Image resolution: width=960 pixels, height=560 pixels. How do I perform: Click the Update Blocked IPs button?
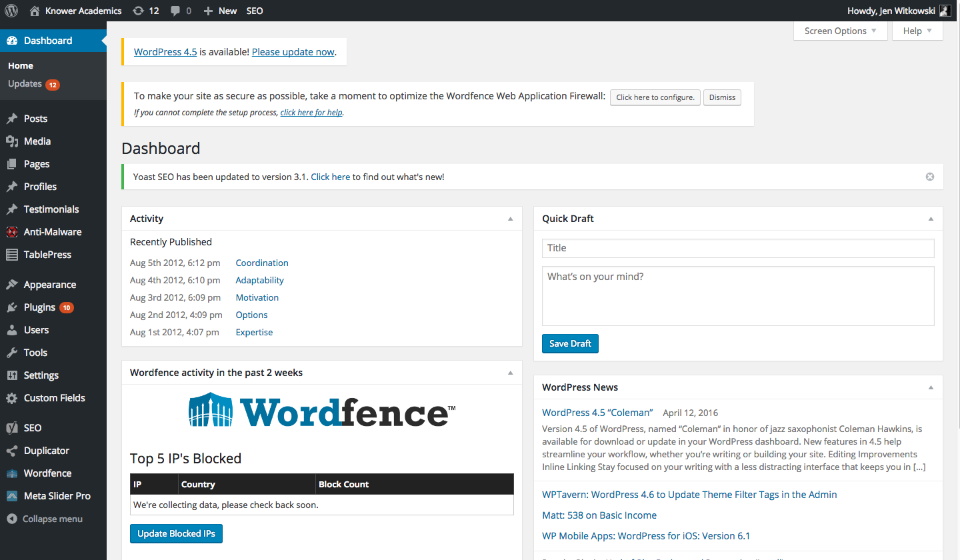[176, 533]
